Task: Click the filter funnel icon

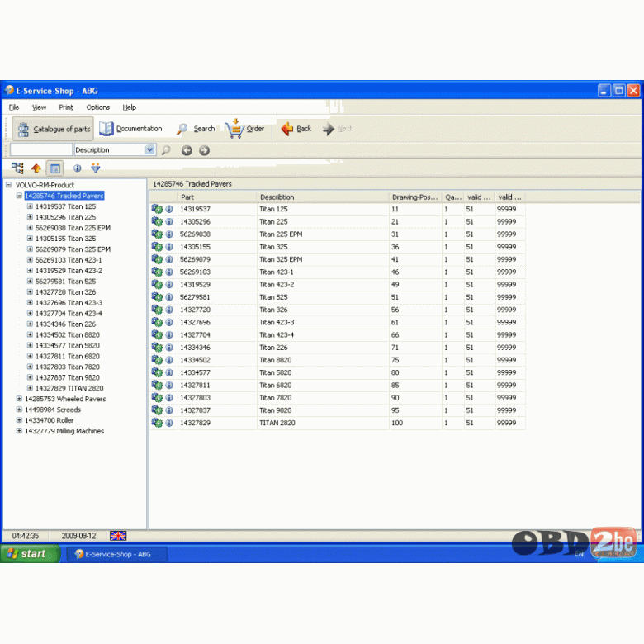Action: point(96,168)
